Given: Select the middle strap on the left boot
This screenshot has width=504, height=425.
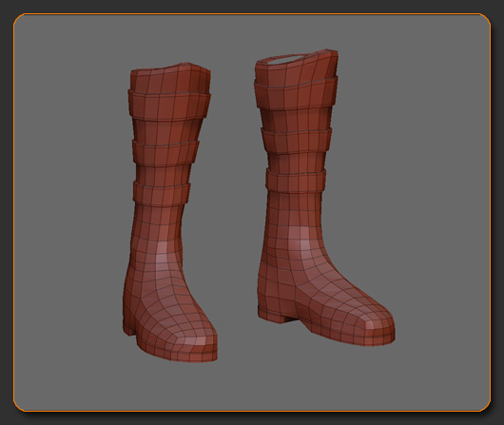Looking at the screenshot, I should (165, 153).
